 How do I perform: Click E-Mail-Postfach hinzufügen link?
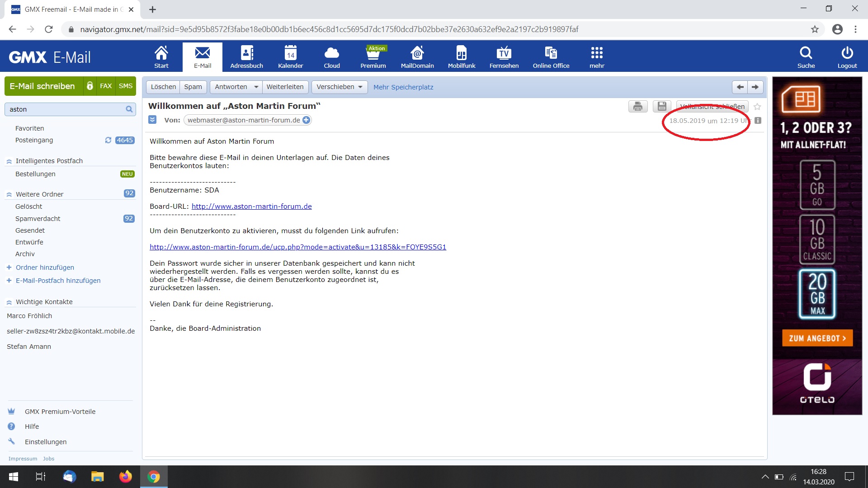point(58,281)
